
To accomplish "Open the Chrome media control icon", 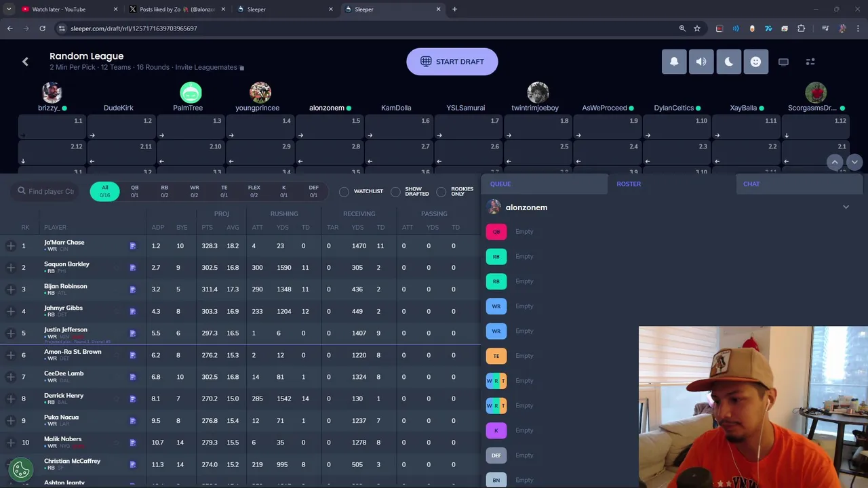I will click(825, 28).
